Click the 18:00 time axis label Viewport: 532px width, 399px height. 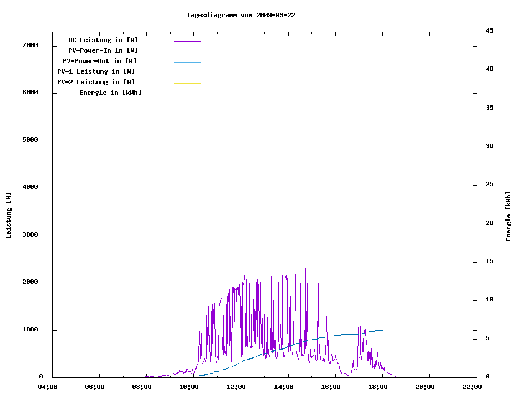pos(378,387)
